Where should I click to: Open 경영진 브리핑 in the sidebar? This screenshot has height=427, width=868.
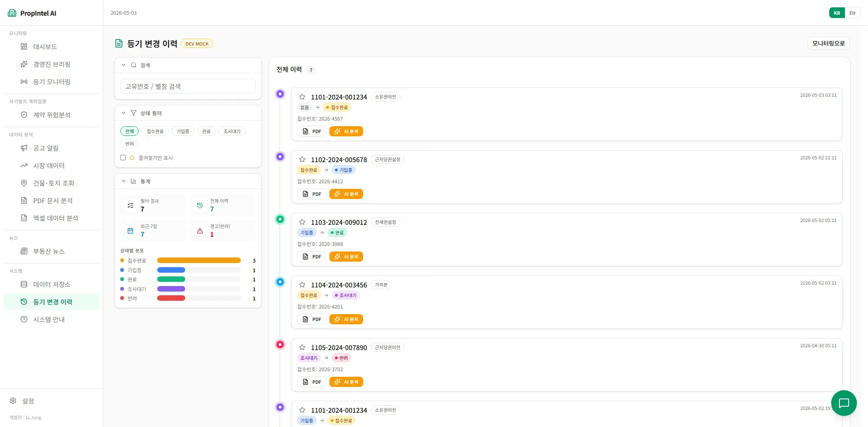pyautogui.click(x=51, y=64)
